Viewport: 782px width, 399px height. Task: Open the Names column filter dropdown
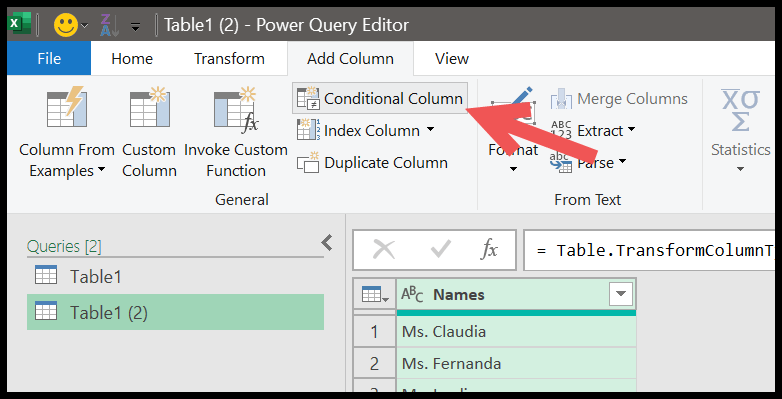[621, 294]
